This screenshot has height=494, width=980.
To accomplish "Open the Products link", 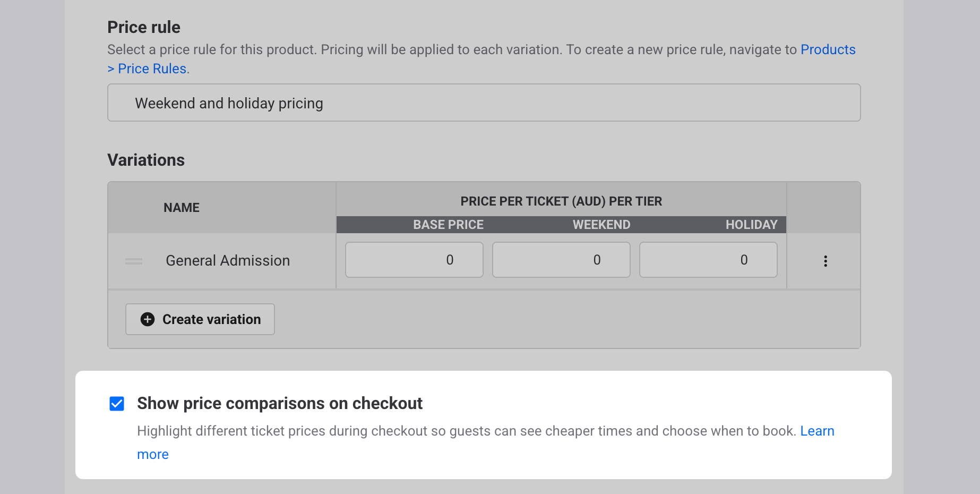I will click(828, 49).
